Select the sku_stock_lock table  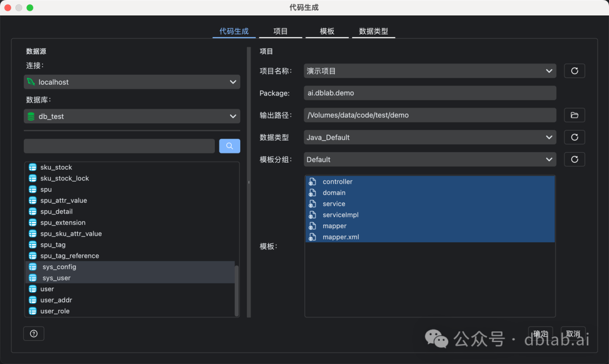(131, 179)
